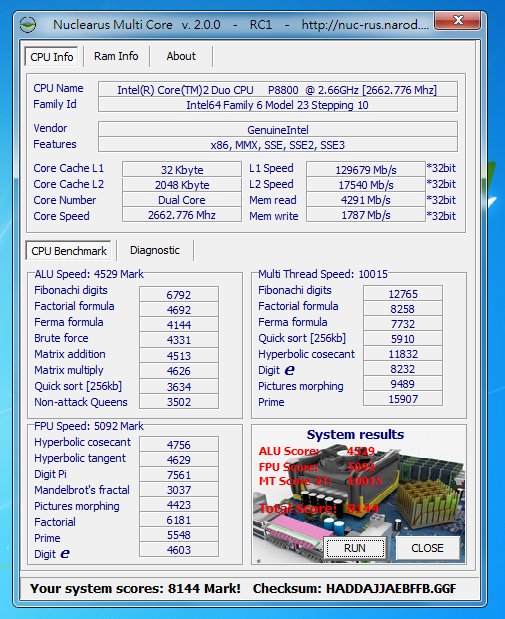Click Multi Thread Prime score 15907
Viewport: 505px width, 619px height.
point(403,399)
